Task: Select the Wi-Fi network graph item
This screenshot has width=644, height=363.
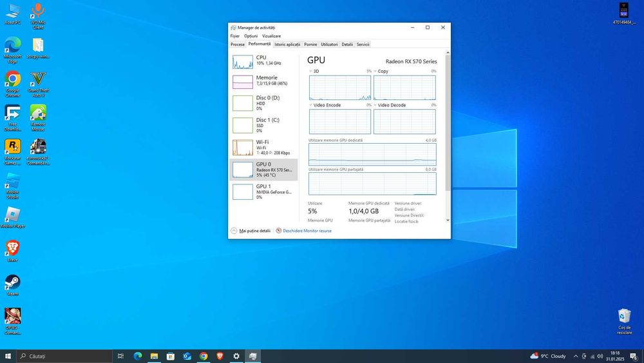Action: tap(263, 147)
